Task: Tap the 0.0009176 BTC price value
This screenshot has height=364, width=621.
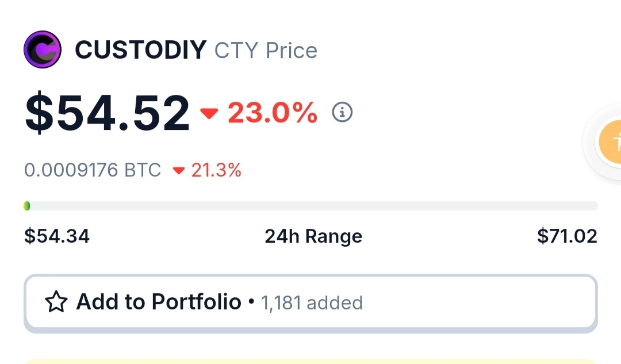Action: pos(93,170)
